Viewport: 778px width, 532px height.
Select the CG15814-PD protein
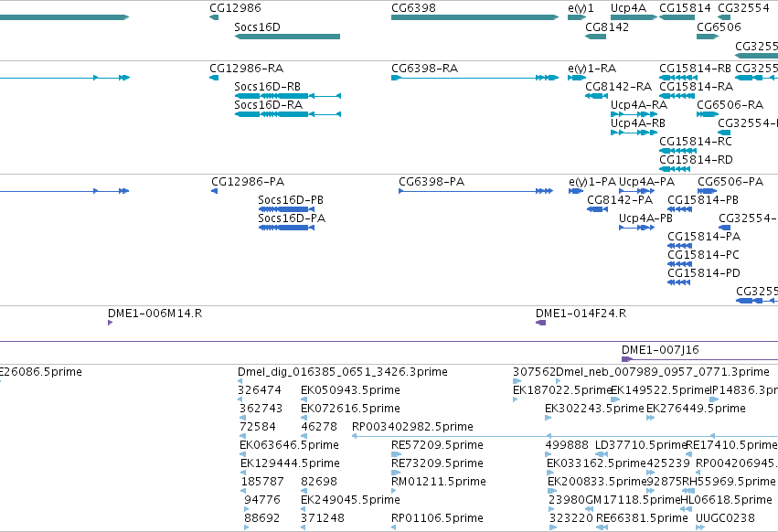click(678, 282)
